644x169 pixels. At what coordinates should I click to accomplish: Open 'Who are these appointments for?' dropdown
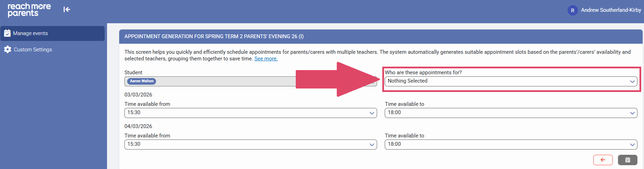511,81
